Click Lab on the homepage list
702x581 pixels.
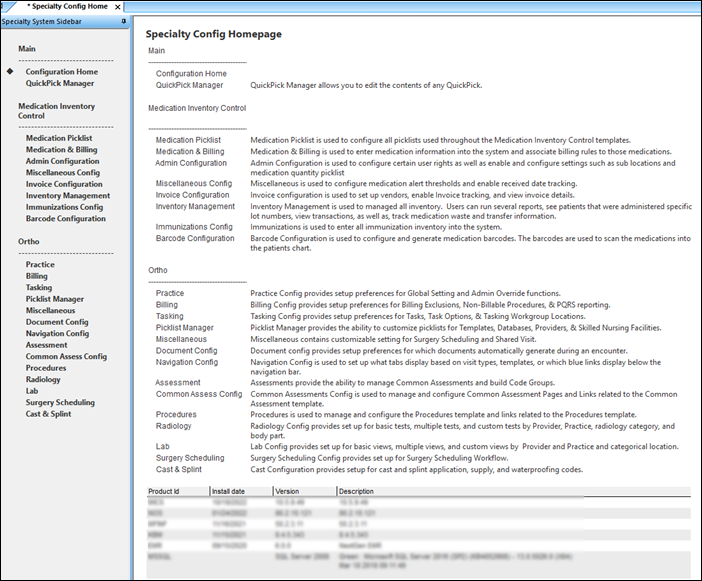(x=163, y=447)
